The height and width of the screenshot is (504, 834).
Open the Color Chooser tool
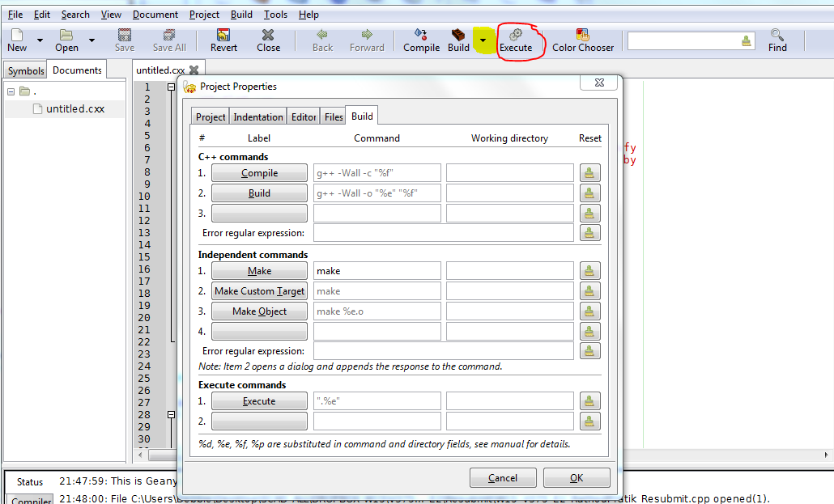pos(582,35)
